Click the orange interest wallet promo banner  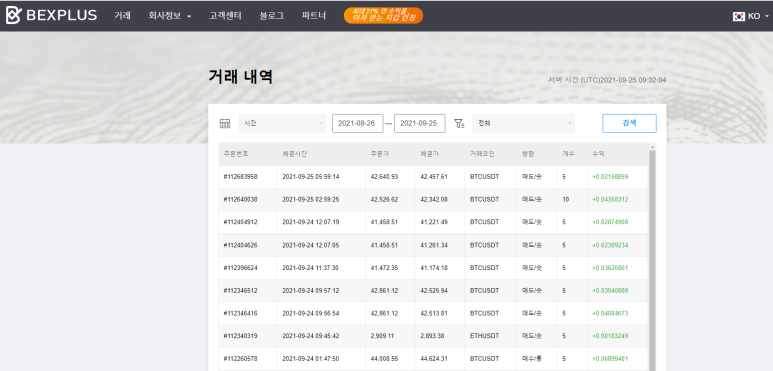coord(383,15)
